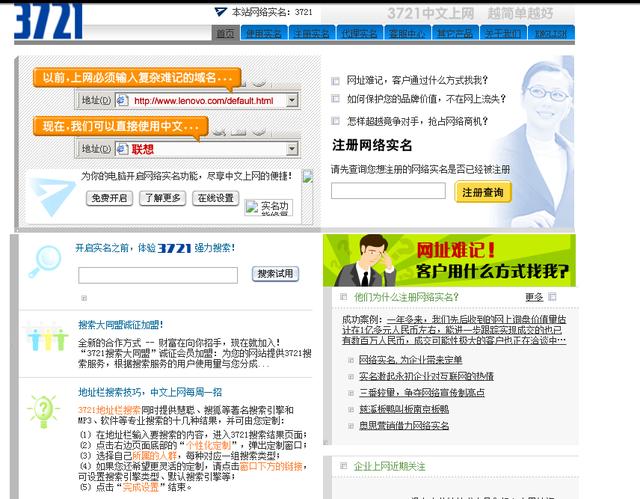Open the 网络实名, 为企业带来定单 article link
640x499 pixels.
(410, 359)
